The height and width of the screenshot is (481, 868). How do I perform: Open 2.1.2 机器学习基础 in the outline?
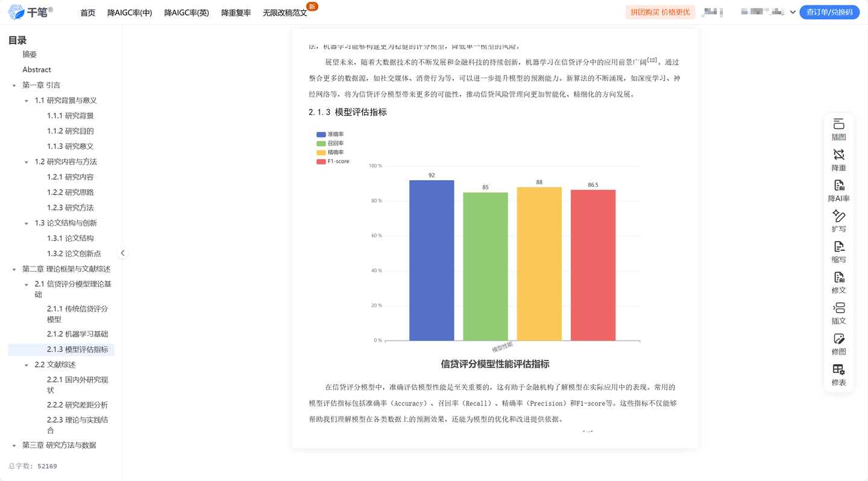[78, 334]
